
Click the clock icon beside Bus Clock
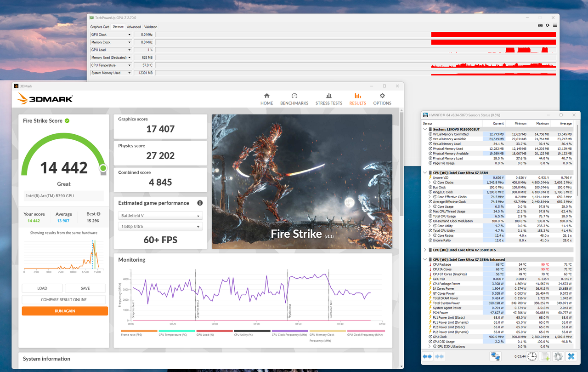coord(430,187)
